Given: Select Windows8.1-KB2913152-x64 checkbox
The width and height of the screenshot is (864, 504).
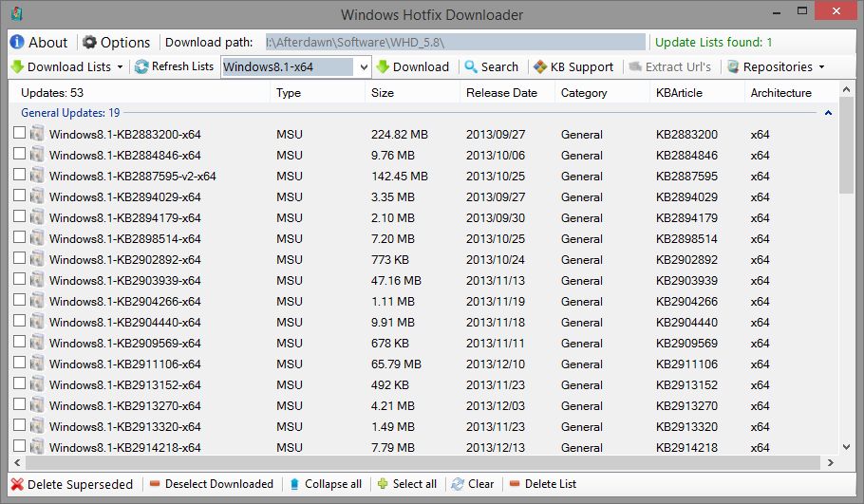Looking at the screenshot, I should tap(19, 383).
